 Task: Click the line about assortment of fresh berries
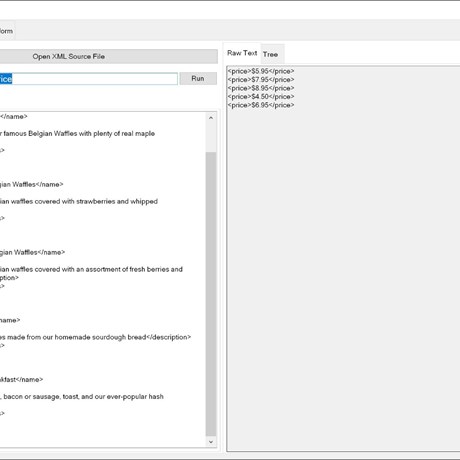[91, 269]
